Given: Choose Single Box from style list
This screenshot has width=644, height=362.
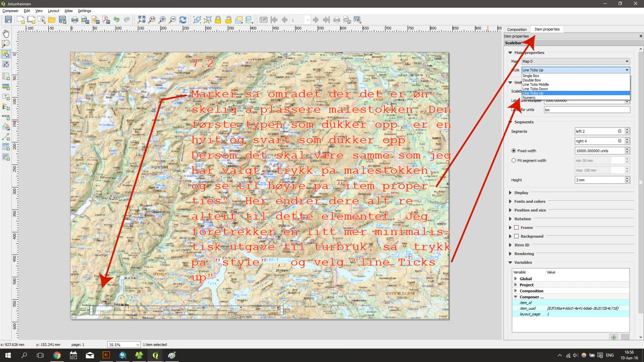Looking at the screenshot, I should coord(531,76).
